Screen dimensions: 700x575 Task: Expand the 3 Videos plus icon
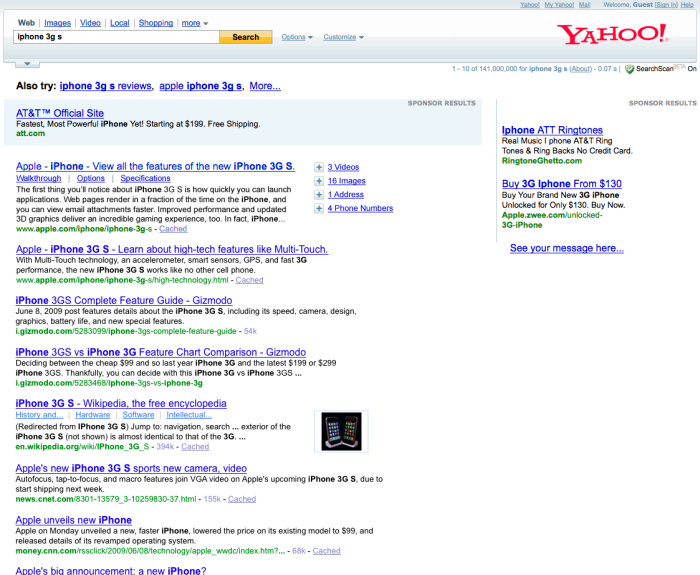coord(319,167)
